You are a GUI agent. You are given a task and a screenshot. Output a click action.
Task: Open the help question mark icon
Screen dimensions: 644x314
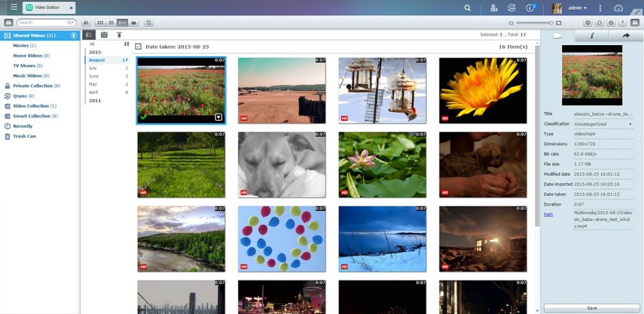(622, 23)
